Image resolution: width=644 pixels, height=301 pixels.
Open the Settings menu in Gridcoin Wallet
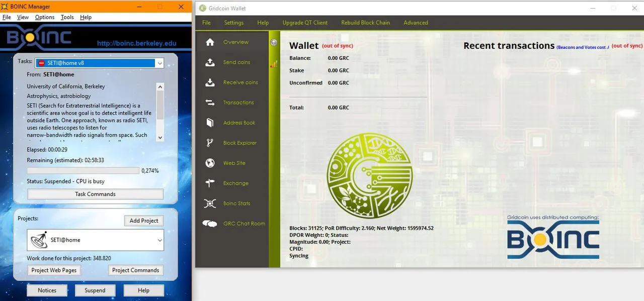(x=234, y=23)
